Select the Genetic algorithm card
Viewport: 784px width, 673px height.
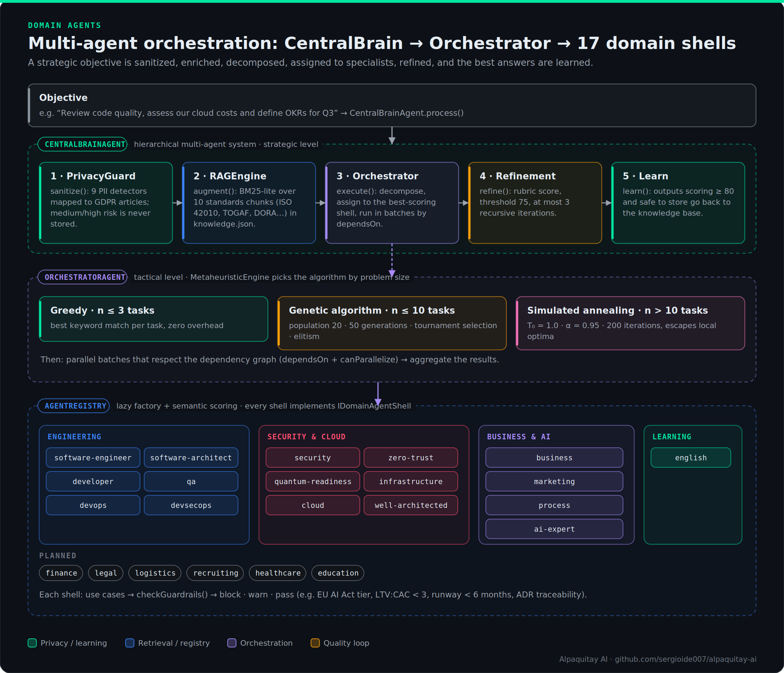(392, 323)
